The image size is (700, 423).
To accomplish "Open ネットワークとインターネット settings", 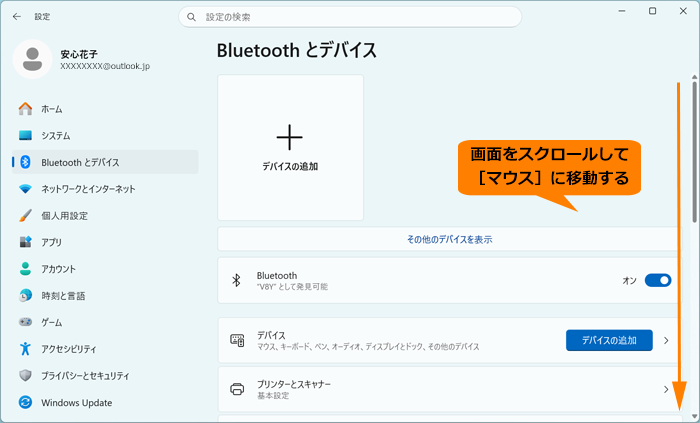I will [x=105, y=189].
